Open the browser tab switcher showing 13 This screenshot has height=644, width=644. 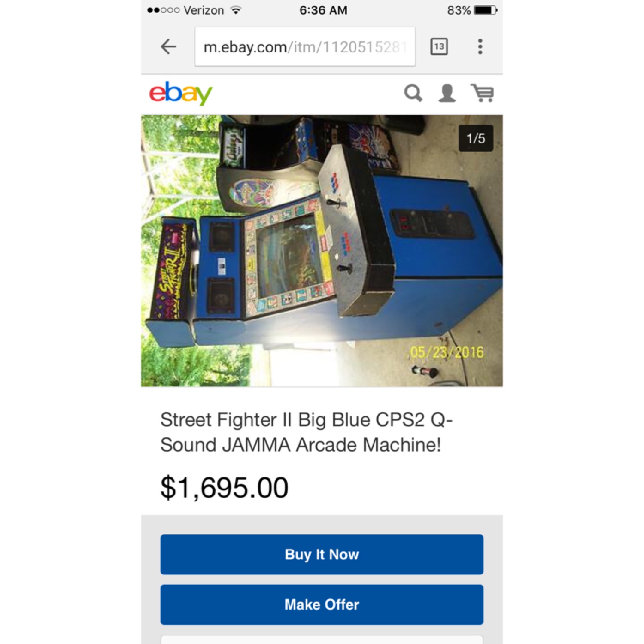[x=439, y=46]
